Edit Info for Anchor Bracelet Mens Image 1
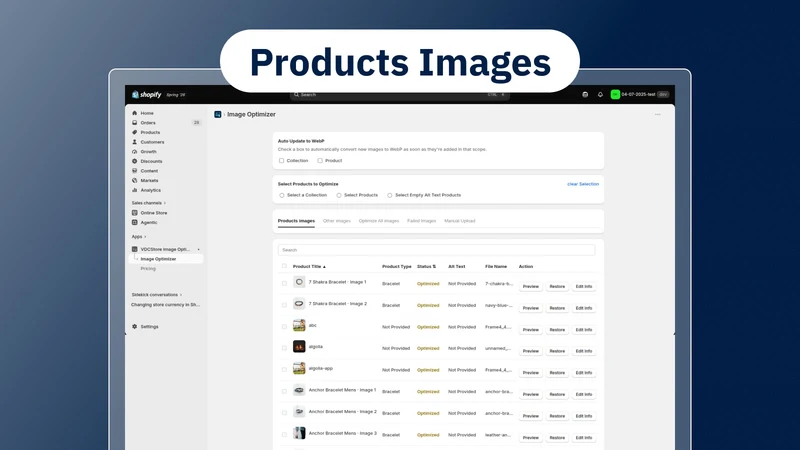 coord(584,394)
